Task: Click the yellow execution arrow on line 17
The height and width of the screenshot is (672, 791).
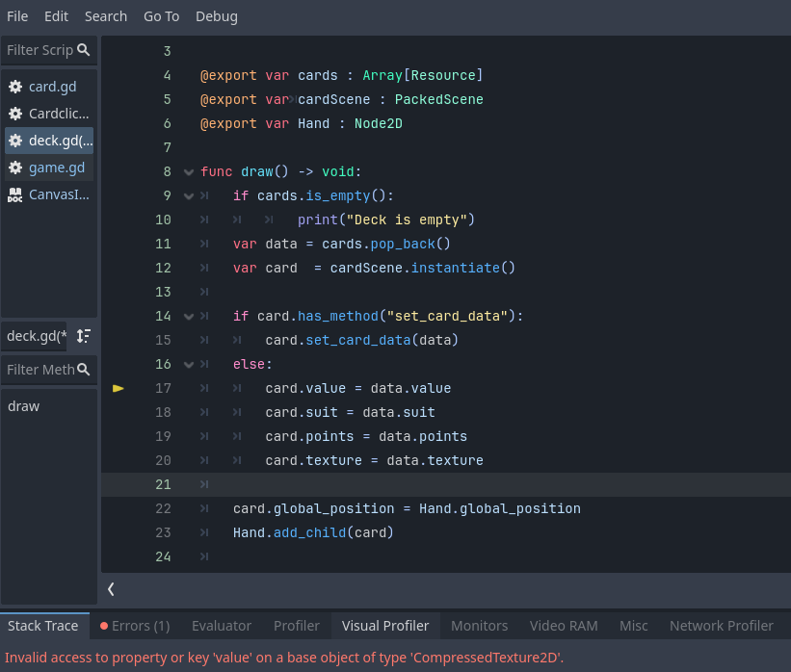Action: click(x=119, y=388)
